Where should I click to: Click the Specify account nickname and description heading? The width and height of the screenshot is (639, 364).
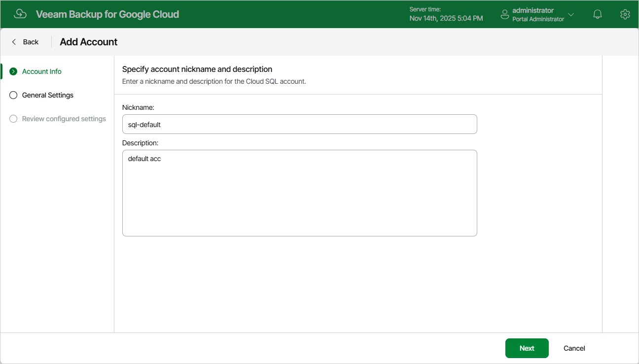(197, 69)
